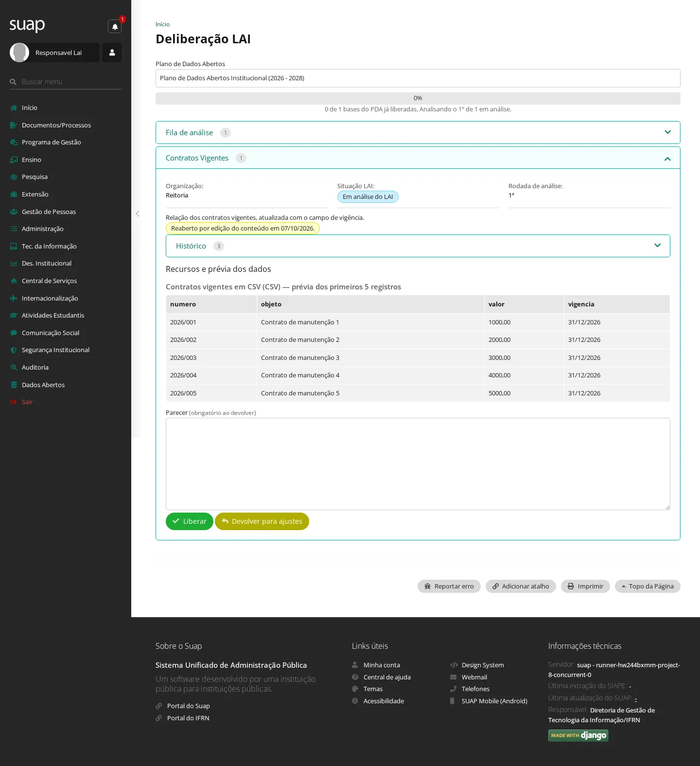Click Devolver para ajustes button
Viewport: 700px width, 766px height.
(x=262, y=521)
